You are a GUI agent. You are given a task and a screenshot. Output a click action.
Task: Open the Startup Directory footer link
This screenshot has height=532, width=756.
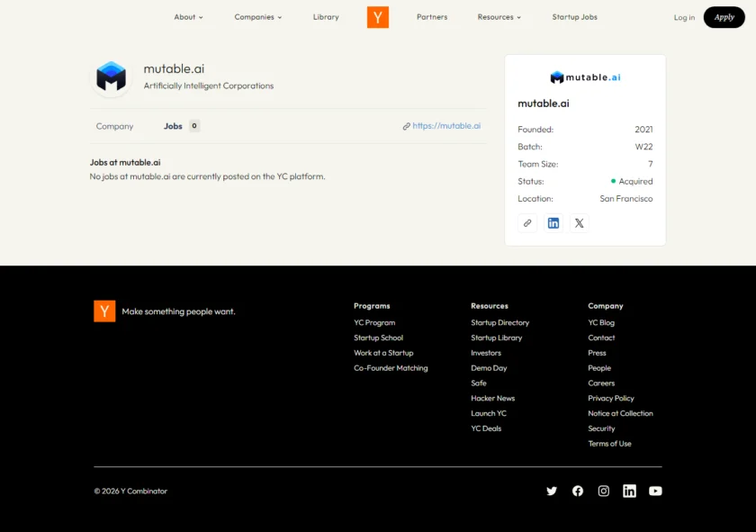click(x=500, y=322)
